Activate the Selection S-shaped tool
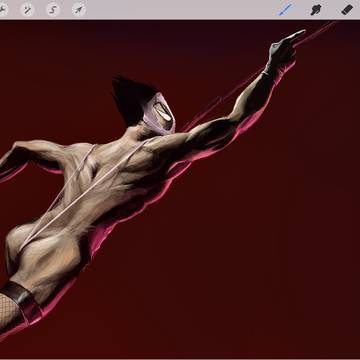The height and width of the screenshot is (360, 360). click(x=53, y=9)
